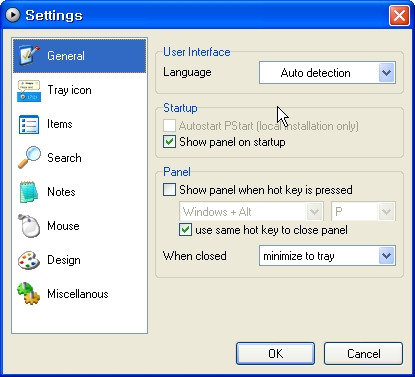Click the PStart play icon in title bar
The height and width of the screenshot is (377, 415).
point(13,15)
